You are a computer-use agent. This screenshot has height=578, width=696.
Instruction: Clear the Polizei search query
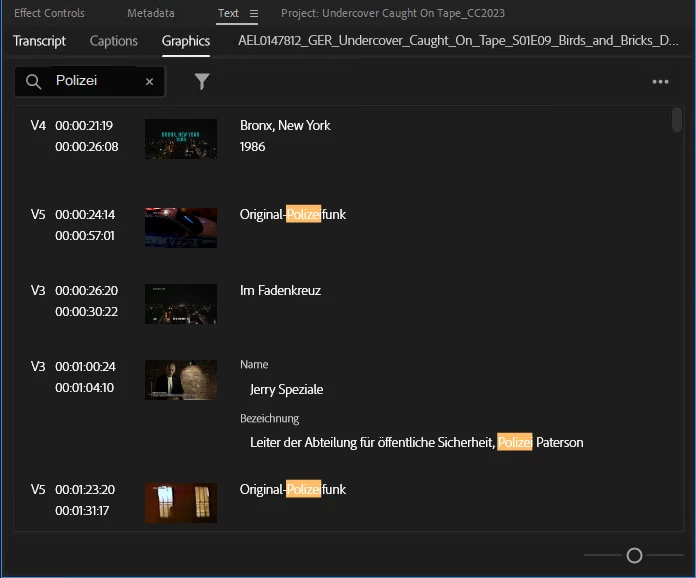(x=150, y=82)
